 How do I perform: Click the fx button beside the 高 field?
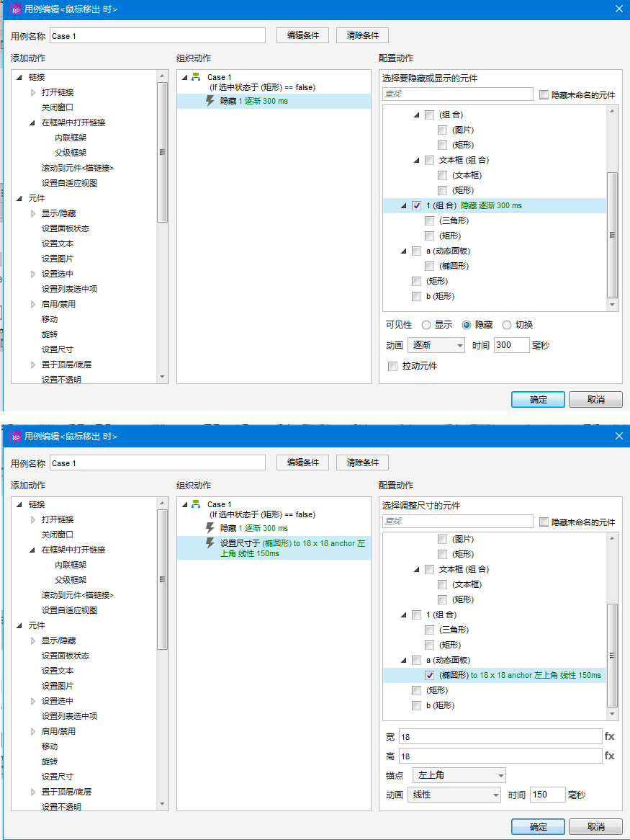(x=609, y=756)
